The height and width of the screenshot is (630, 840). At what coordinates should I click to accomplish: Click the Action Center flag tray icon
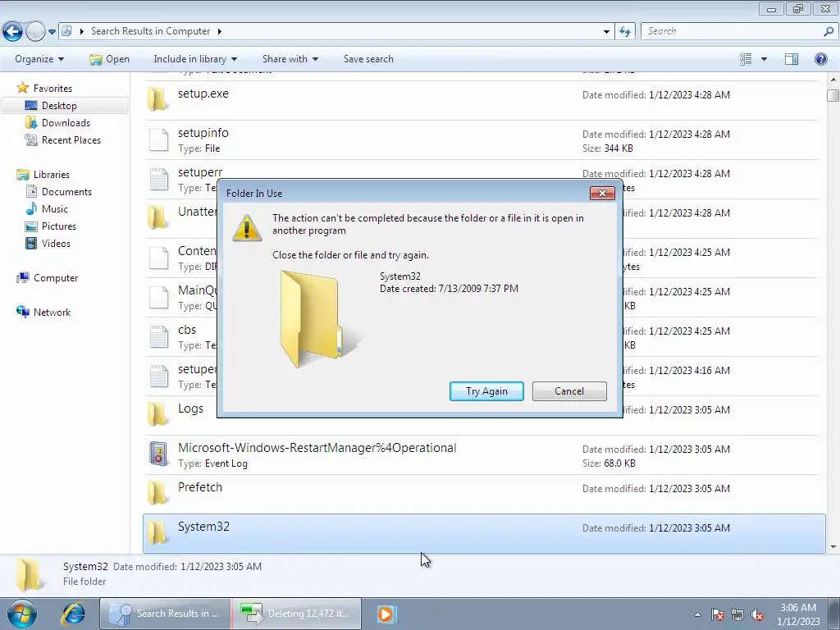tap(717, 614)
